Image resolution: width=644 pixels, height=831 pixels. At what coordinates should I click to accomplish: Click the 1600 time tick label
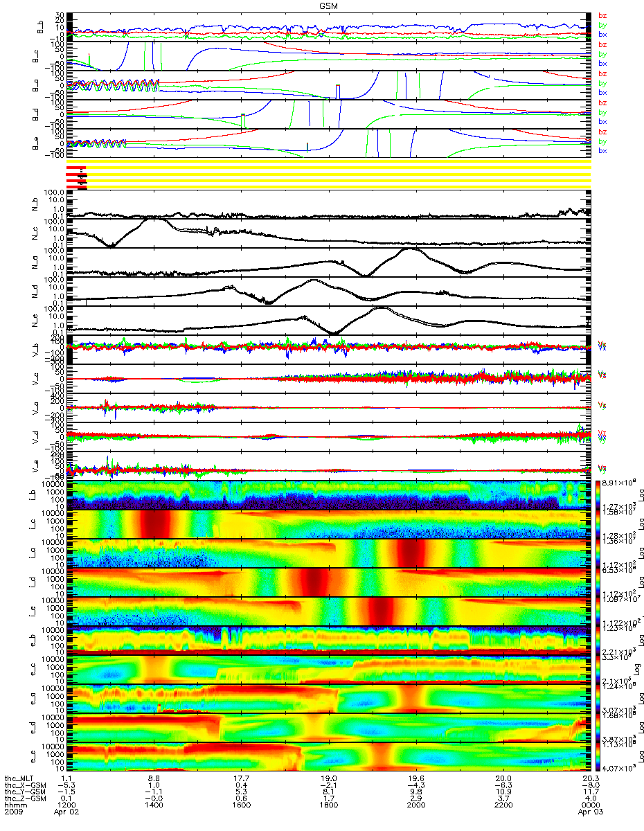[241, 805]
